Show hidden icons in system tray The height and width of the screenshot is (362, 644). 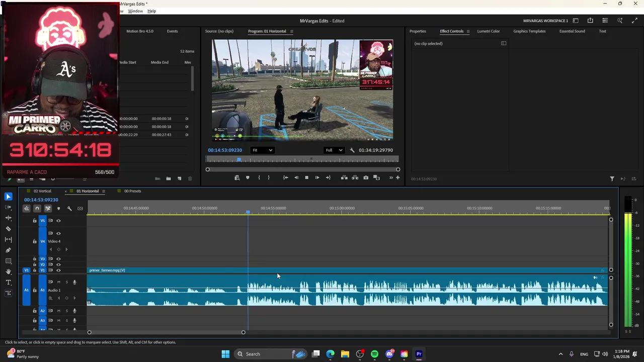pyautogui.click(x=560, y=354)
